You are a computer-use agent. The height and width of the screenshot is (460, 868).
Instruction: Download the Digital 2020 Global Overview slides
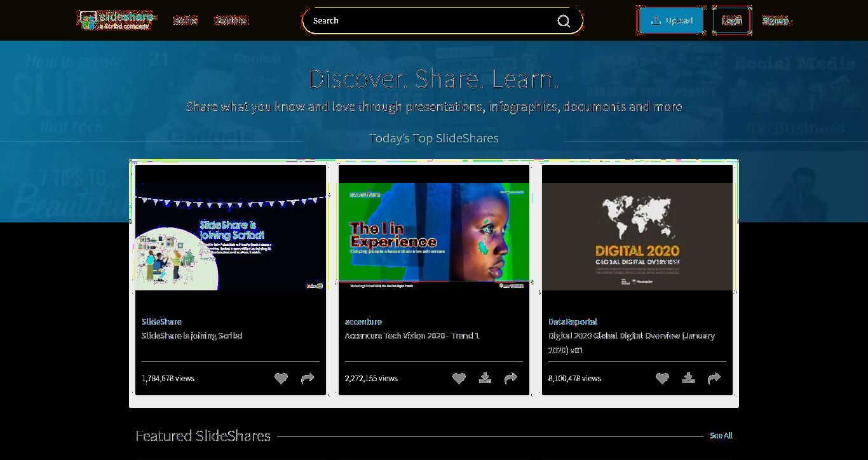(688, 378)
